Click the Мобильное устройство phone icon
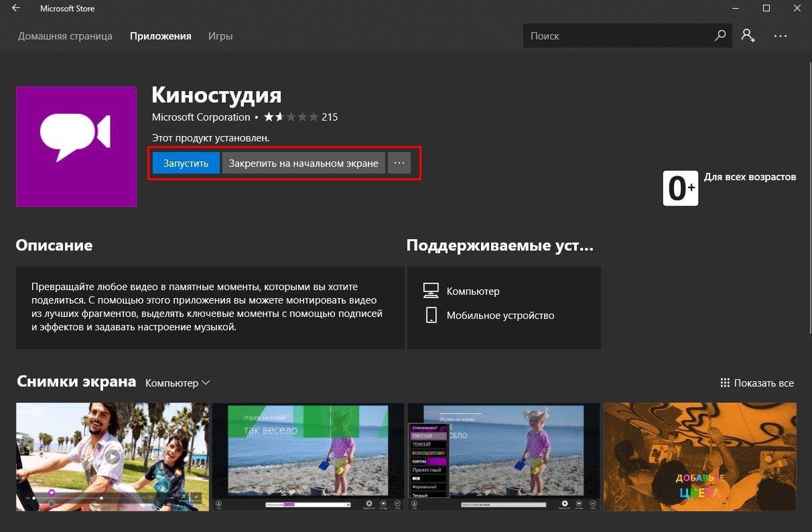Screen dimensions: 812x532 click(x=431, y=315)
